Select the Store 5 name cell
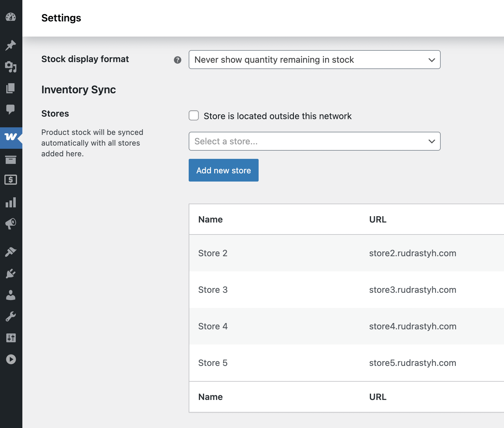Screen dimensions: 504x428 pos(213,363)
